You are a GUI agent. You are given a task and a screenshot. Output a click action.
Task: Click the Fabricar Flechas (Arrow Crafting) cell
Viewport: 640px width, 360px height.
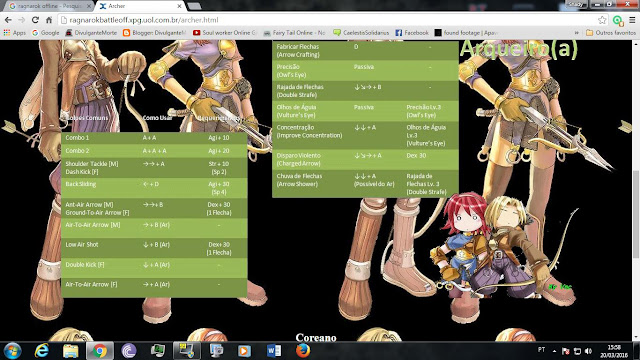click(298, 51)
